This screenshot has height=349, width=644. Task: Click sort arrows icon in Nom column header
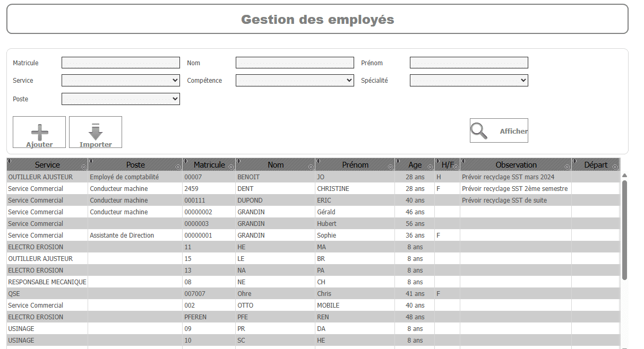tap(238, 161)
